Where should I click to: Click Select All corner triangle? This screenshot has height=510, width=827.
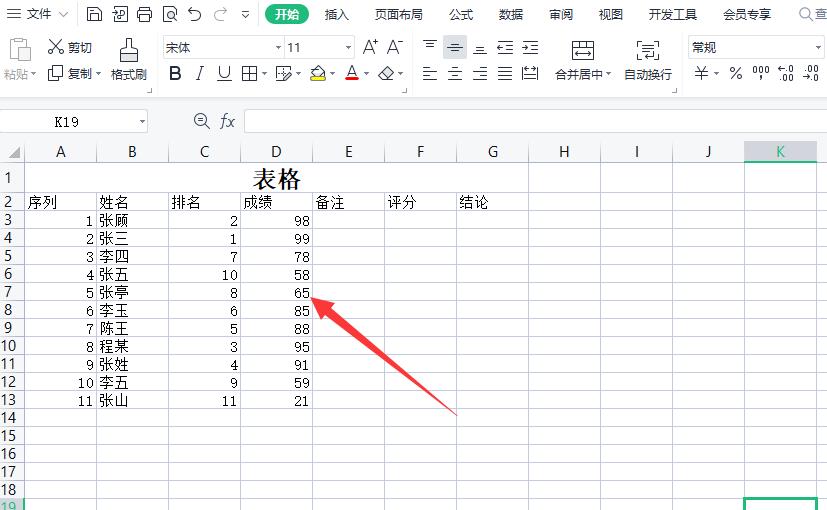pos(13,152)
